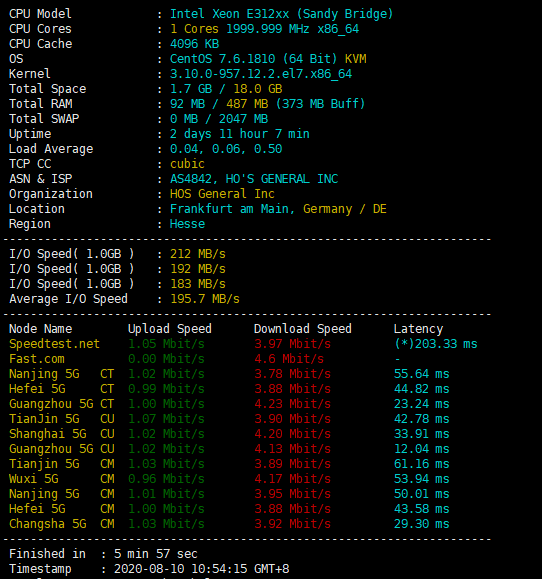Image resolution: width=542 pixels, height=579 pixels.
Task: Select the kernel version 3.10.0-957.12.2.el7.x86_64 text
Action: tap(261, 74)
